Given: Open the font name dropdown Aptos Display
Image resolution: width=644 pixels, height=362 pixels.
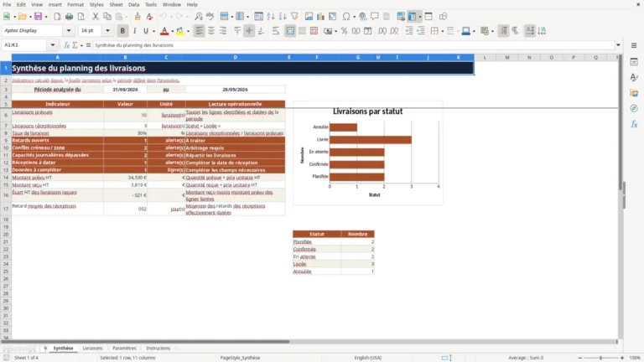Looking at the screenshot, I should 69,30.
